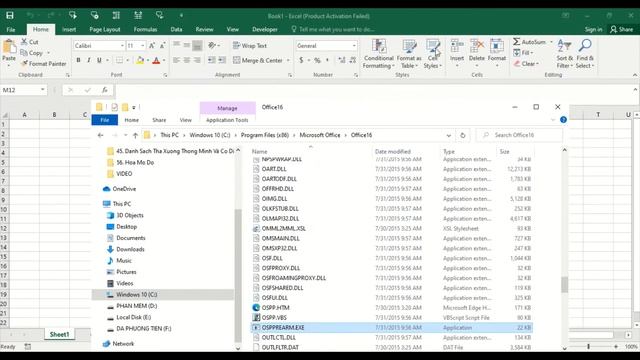
Task: Increase font size with larger A icon
Action: [152, 46]
